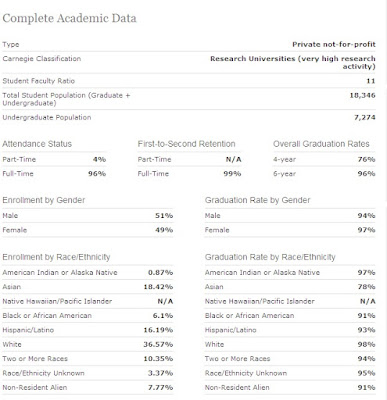Viewport: 387px width, 400px height.
Task: Select the Female enrollment 49% value
Action: click(x=164, y=230)
